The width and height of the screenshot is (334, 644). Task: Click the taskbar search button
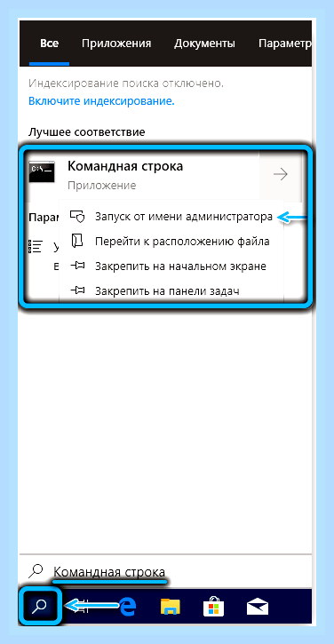[40, 606]
